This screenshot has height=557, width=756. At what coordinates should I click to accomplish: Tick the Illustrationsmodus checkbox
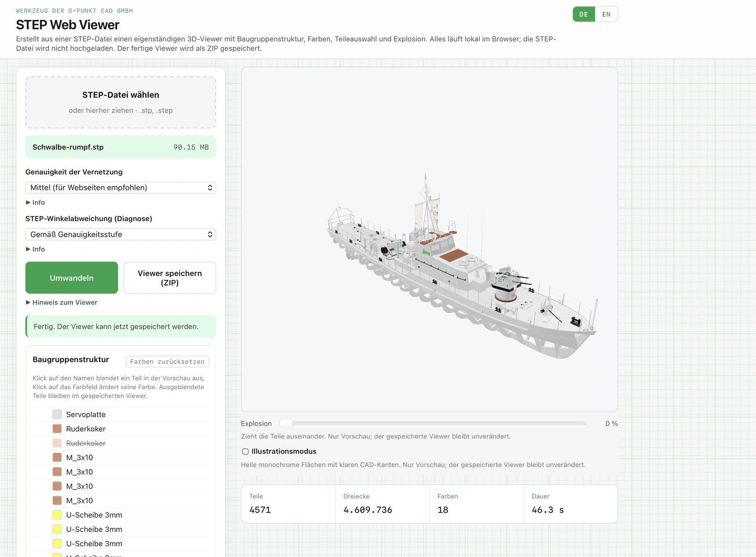pyautogui.click(x=245, y=452)
